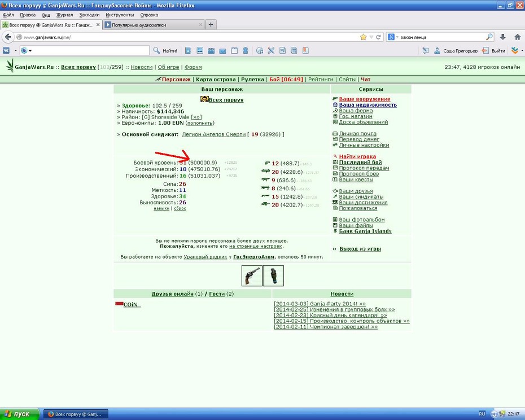Open the VK toolbar settings chevrons icon

click(x=515, y=51)
